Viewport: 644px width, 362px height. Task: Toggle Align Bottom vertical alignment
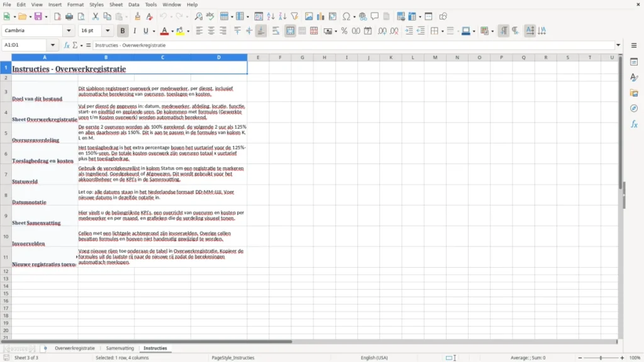coord(261,31)
